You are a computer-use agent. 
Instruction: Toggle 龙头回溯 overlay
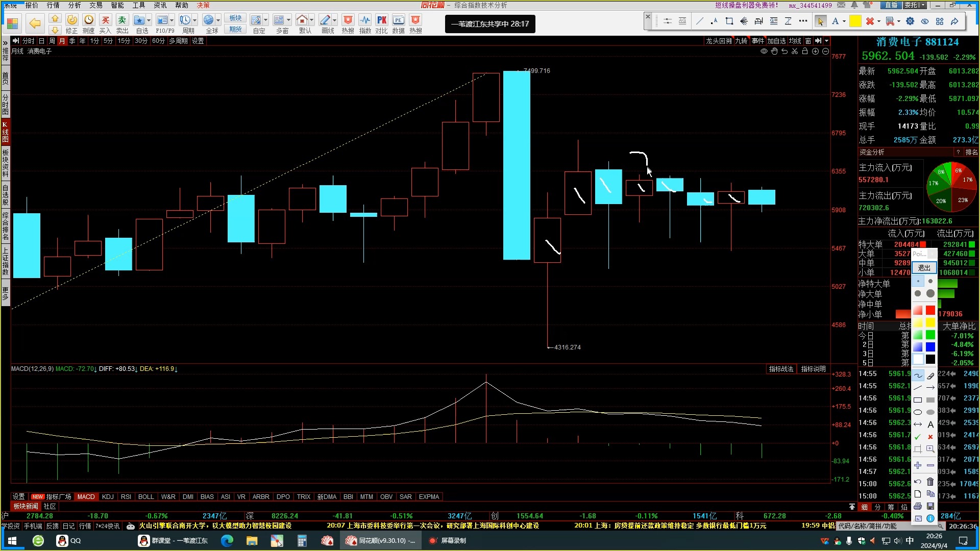[x=719, y=41]
